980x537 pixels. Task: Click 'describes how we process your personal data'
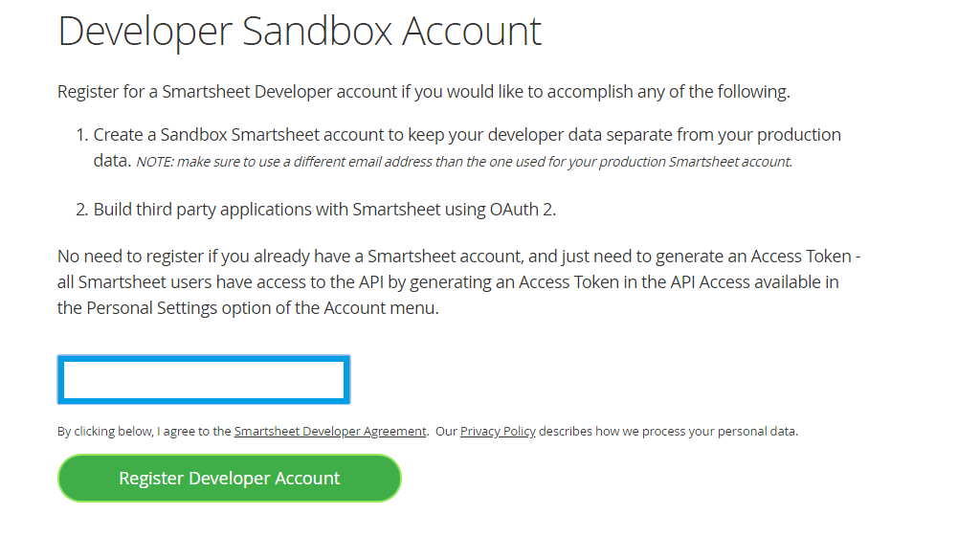click(x=668, y=432)
